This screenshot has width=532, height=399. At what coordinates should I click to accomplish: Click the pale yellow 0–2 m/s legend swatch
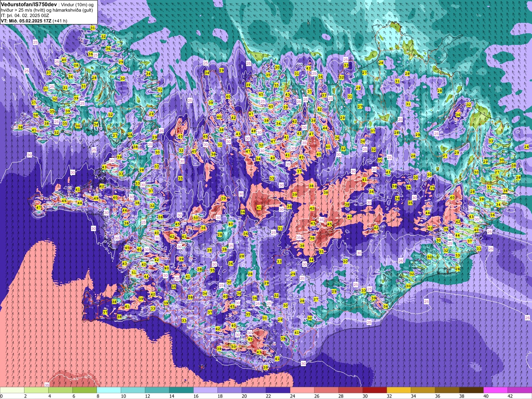[12, 390]
